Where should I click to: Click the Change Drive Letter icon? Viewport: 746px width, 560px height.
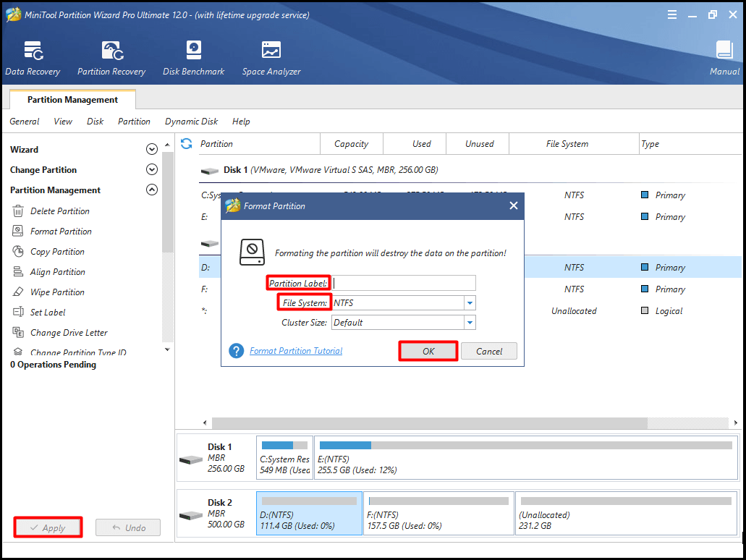pos(18,332)
